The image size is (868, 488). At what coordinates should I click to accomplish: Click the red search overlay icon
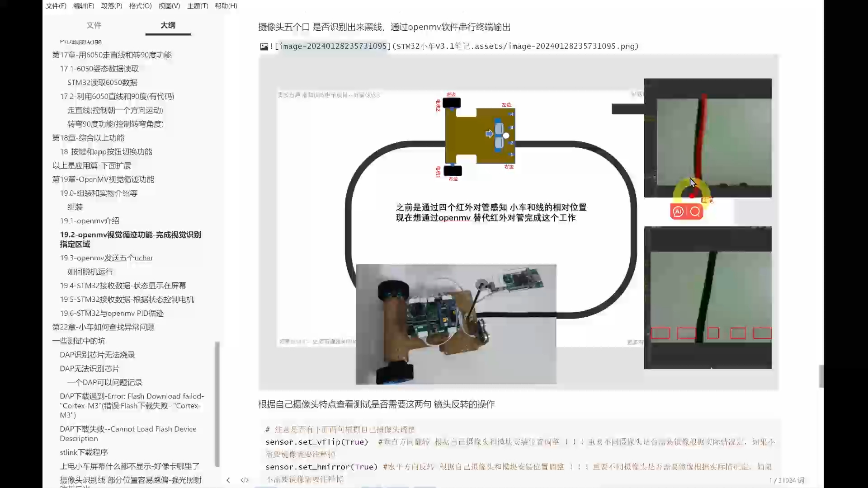click(695, 211)
